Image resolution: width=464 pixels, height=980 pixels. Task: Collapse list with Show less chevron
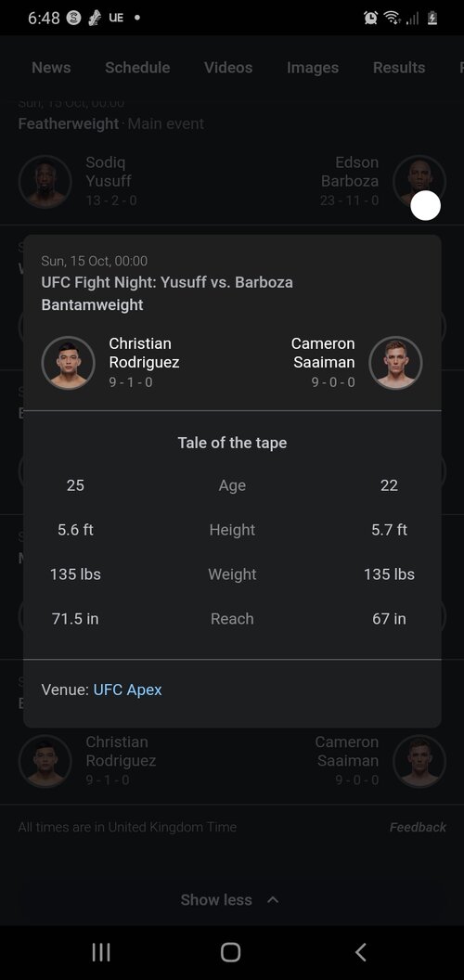pyautogui.click(x=273, y=900)
